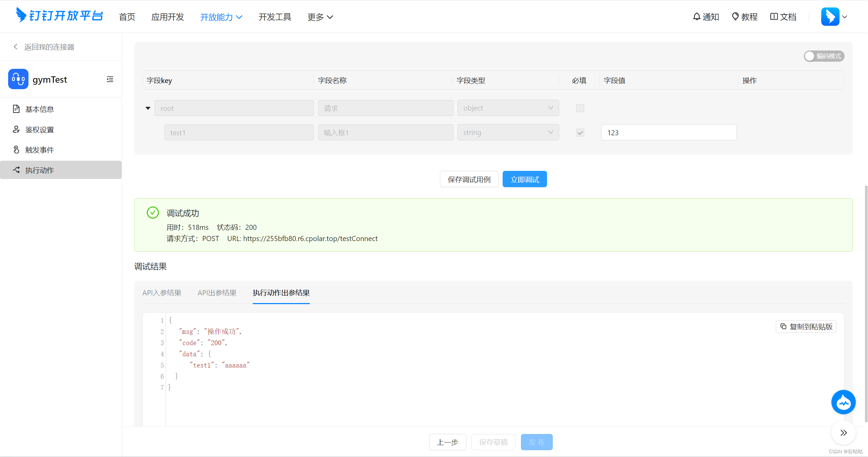Click the 立即调试 button

[525, 179]
